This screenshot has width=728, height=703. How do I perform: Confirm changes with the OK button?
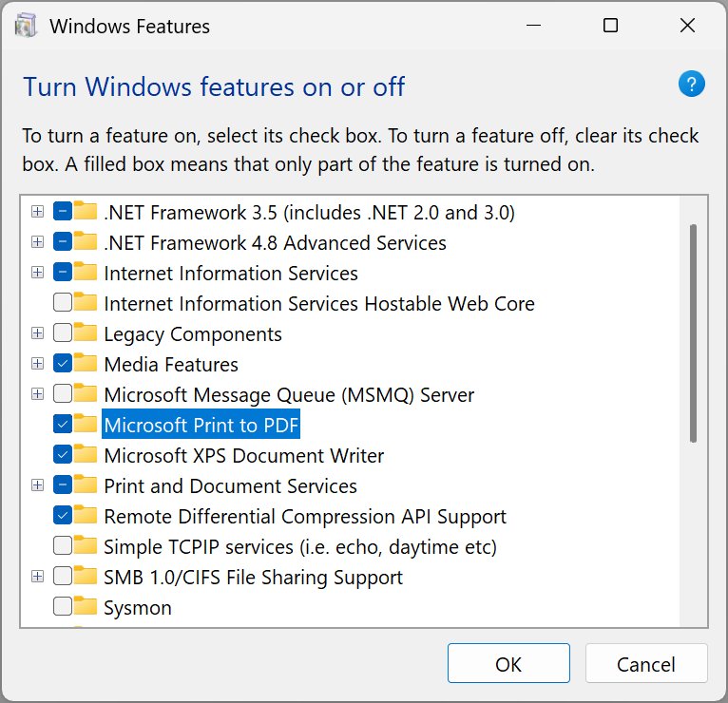[508, 663]
